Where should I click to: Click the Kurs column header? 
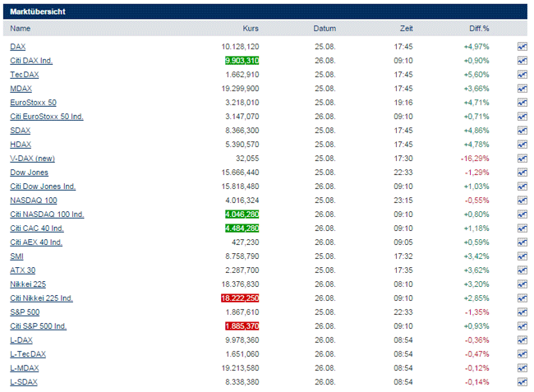click(251, 29)
